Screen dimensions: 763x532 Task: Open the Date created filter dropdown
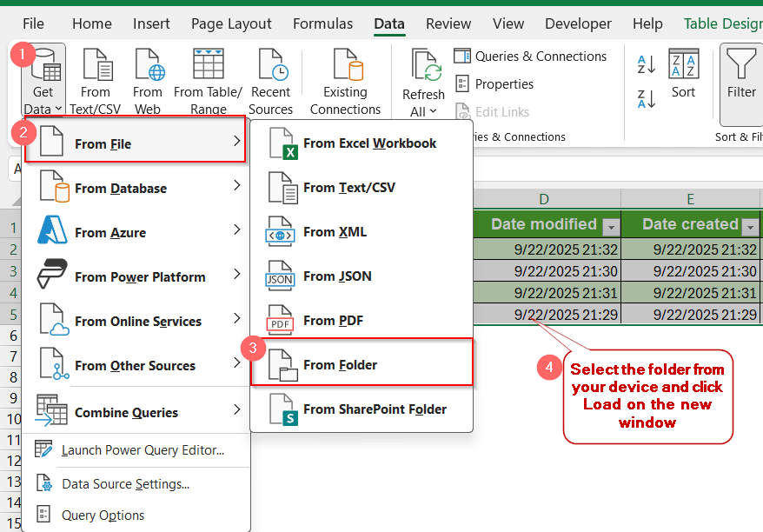coord(751,226)
